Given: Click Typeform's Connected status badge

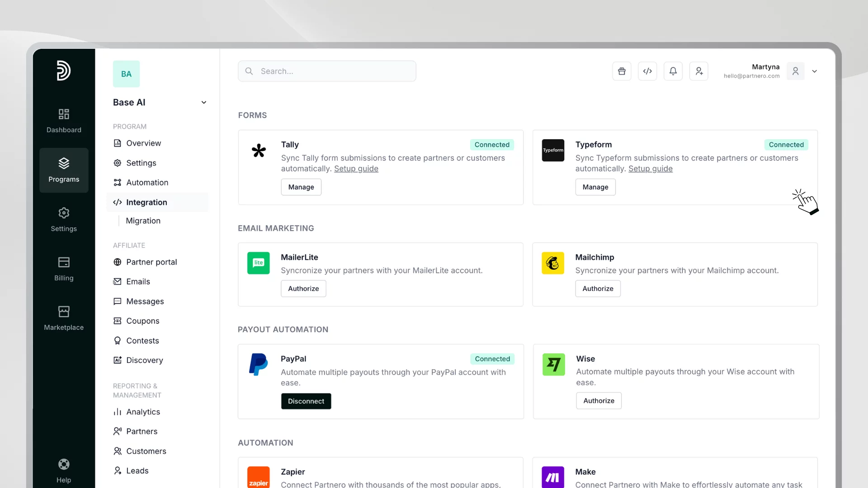Looking at the screenshot, I should pos(786,145).
